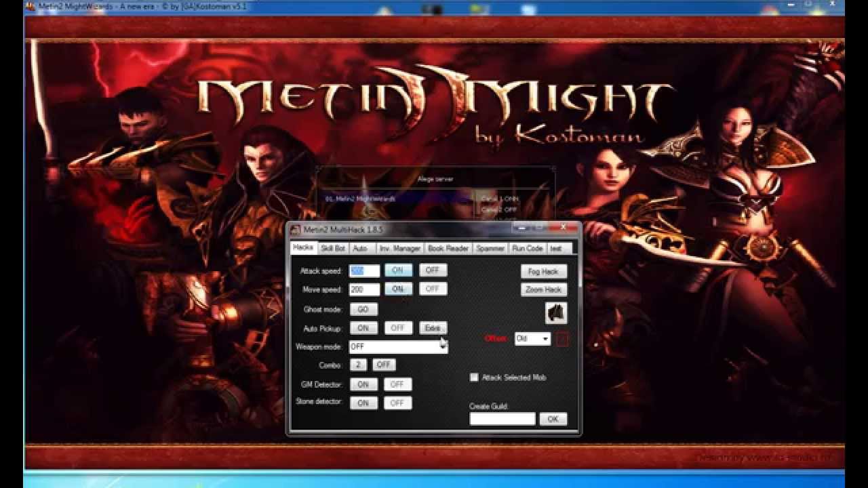Turn Move speed OFF

pos(433,289)
